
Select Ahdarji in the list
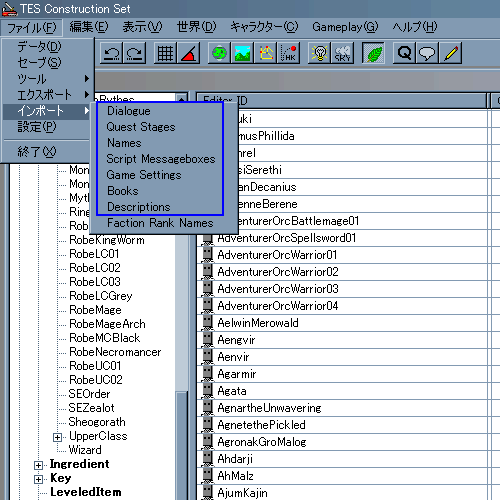235,459
